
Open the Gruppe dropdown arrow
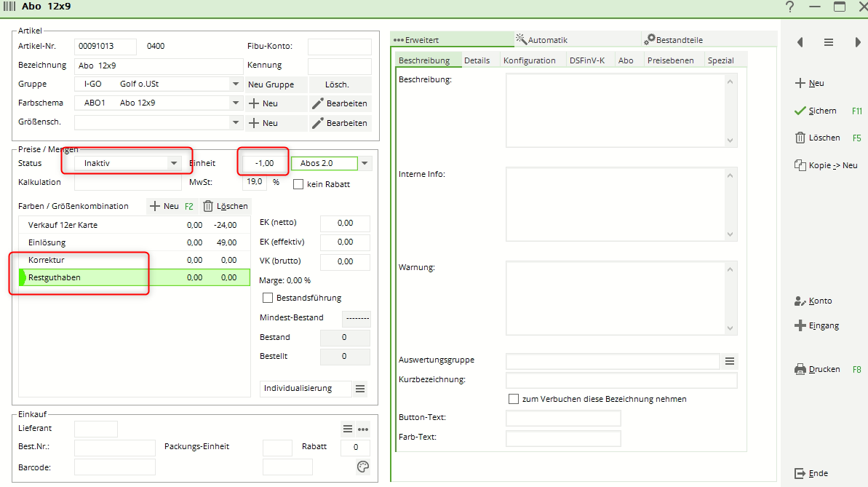click(235, 84)
